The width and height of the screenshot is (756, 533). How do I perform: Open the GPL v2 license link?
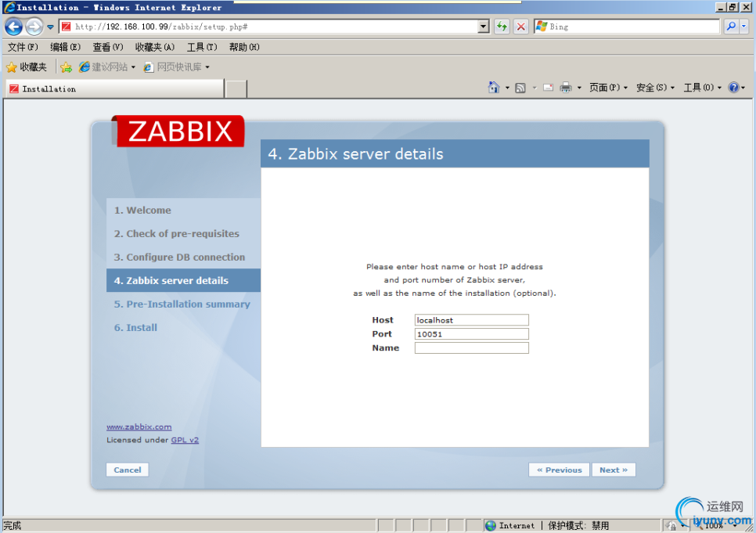[x=185, y=440]
